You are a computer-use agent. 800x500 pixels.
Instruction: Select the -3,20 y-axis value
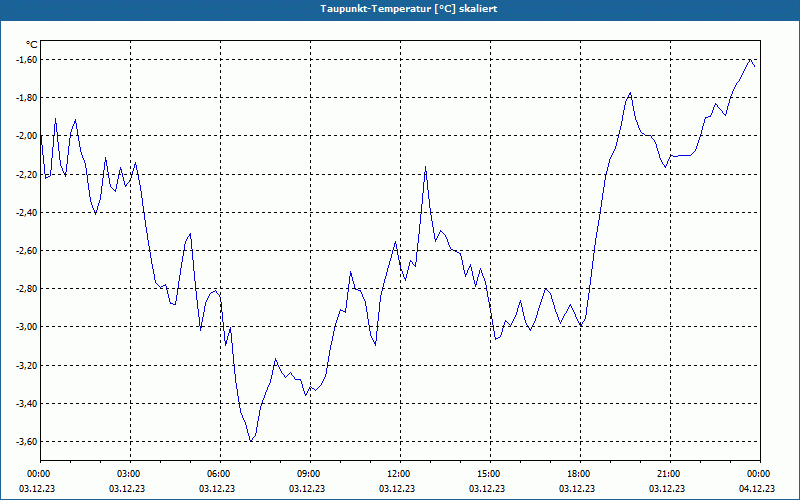click(x=28, y=365)
